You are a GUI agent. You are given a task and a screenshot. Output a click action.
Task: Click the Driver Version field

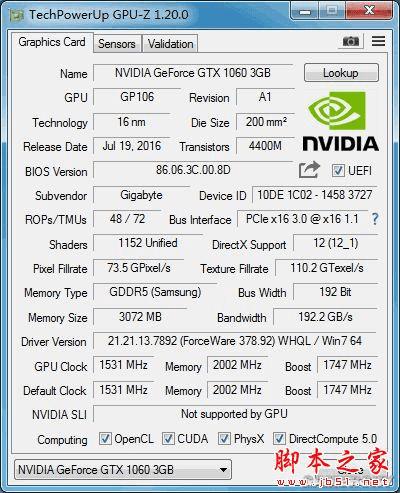235,341
